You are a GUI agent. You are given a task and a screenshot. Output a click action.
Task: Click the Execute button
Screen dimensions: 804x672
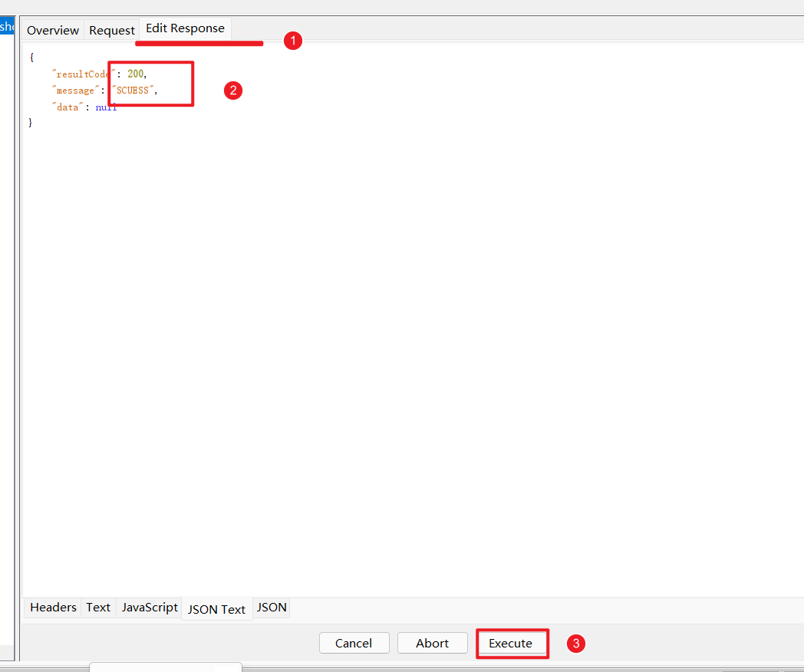pos(511,644)
